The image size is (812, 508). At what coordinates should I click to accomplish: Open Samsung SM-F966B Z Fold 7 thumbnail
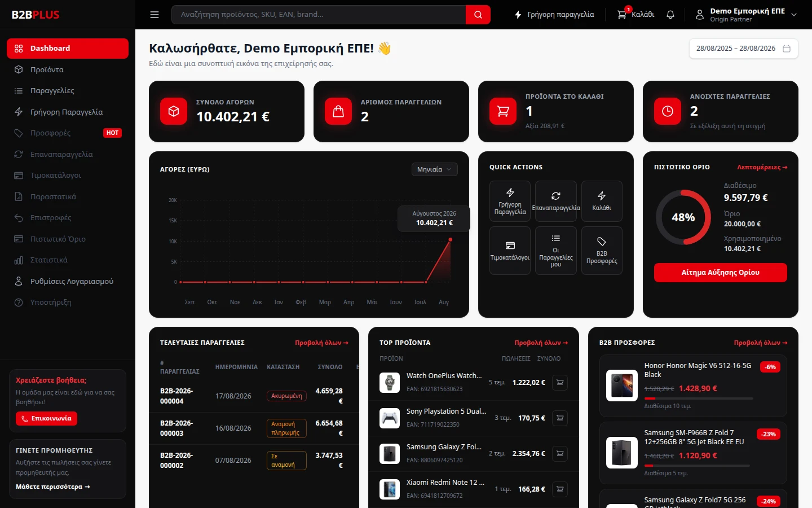622,453
